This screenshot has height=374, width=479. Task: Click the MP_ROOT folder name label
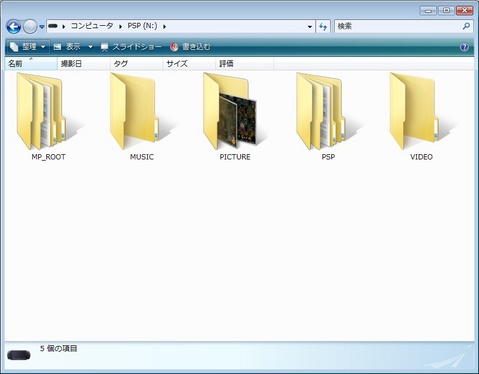pyautogui.click(x=48, y=157)
